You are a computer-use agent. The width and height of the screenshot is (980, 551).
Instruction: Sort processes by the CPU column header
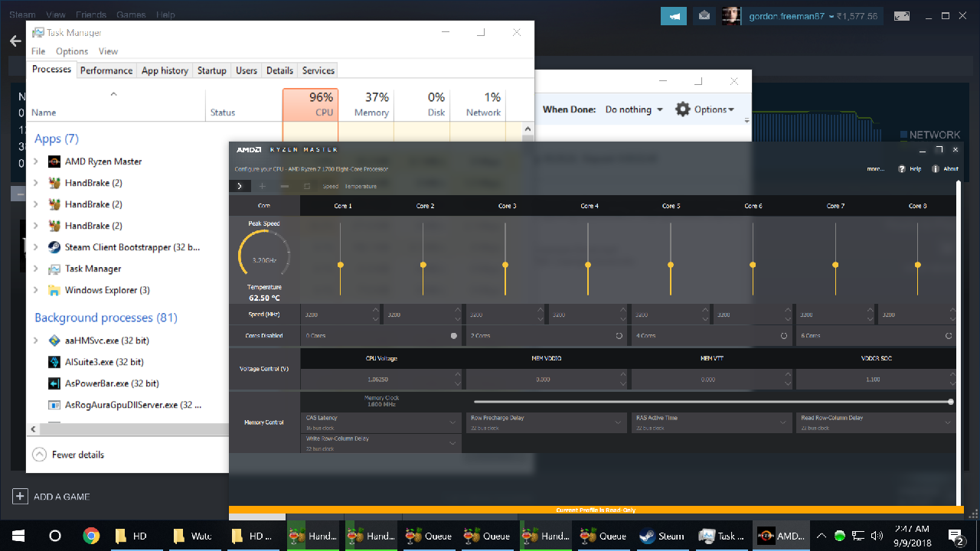[310, 105]
